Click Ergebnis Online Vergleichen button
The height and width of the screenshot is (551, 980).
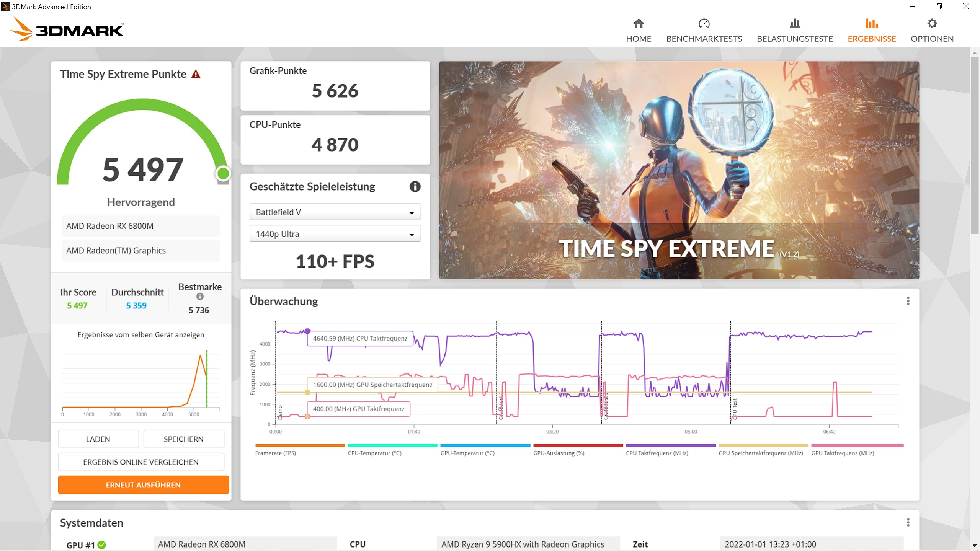[x=141, y=462]
